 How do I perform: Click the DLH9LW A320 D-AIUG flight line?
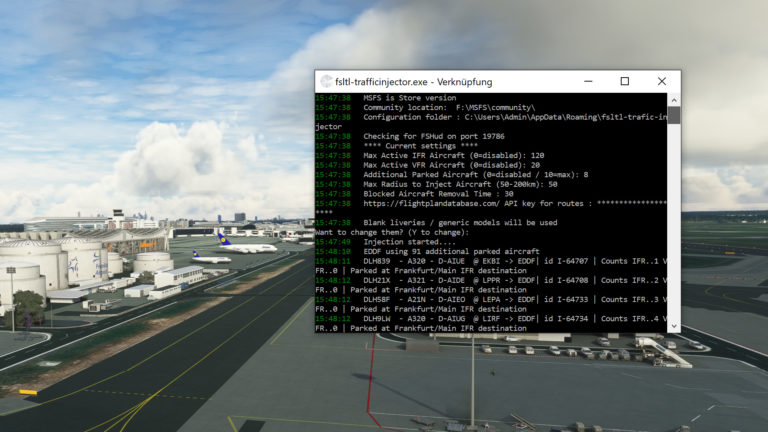(491, 318)
